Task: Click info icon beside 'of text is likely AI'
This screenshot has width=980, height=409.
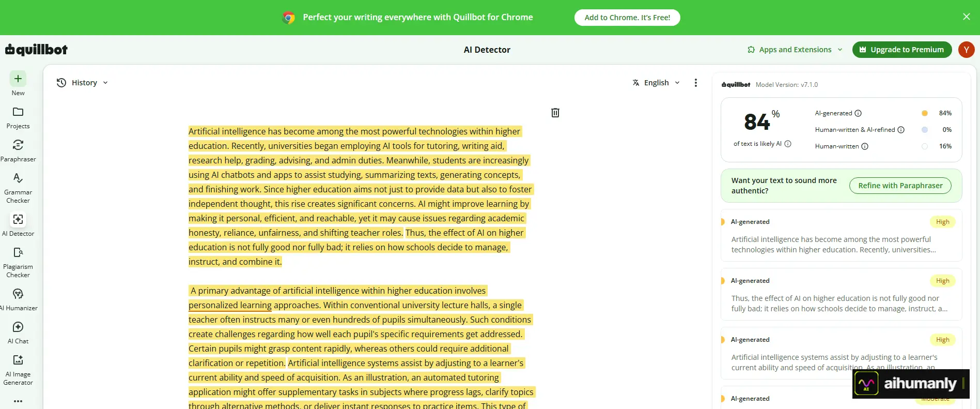Action: click(788, 144)
